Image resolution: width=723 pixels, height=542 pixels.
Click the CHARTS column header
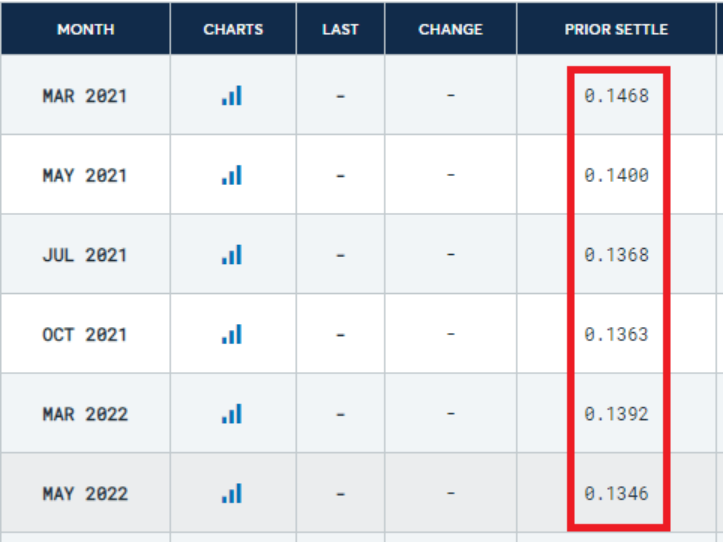(x=233, y=29)
